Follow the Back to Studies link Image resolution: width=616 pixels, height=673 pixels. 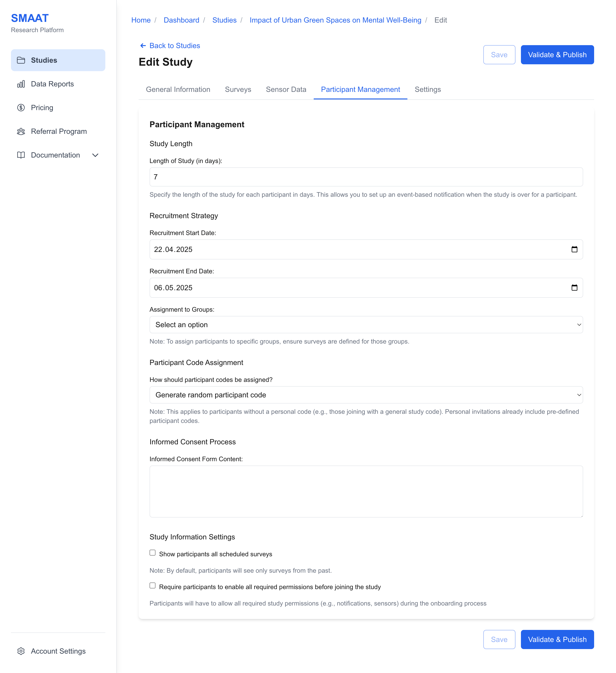click(x=175, y=45)
